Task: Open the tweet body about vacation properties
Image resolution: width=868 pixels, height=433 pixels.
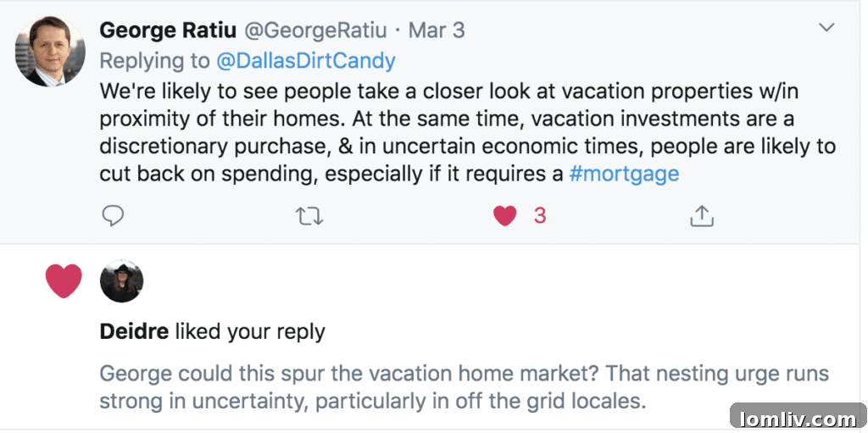Action: tap(467, 131)
